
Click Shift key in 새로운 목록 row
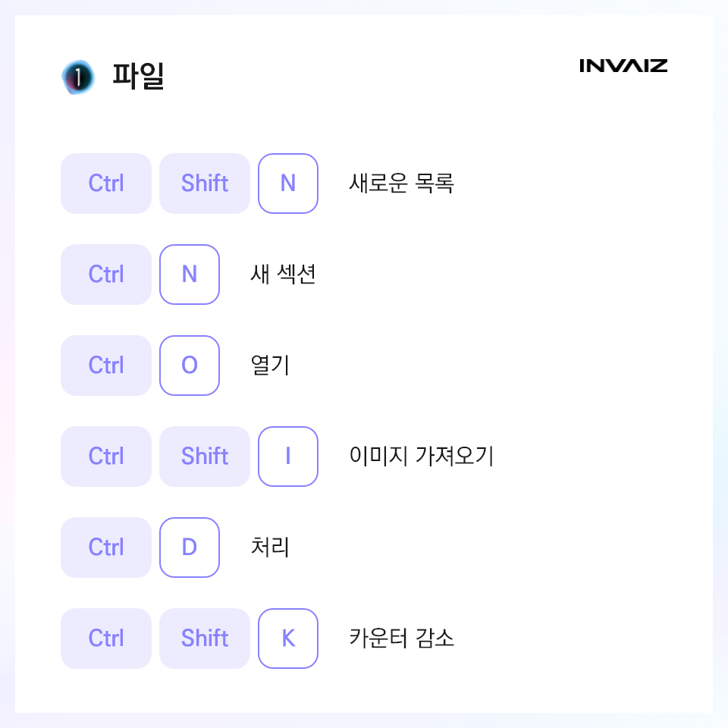[205, 184]
